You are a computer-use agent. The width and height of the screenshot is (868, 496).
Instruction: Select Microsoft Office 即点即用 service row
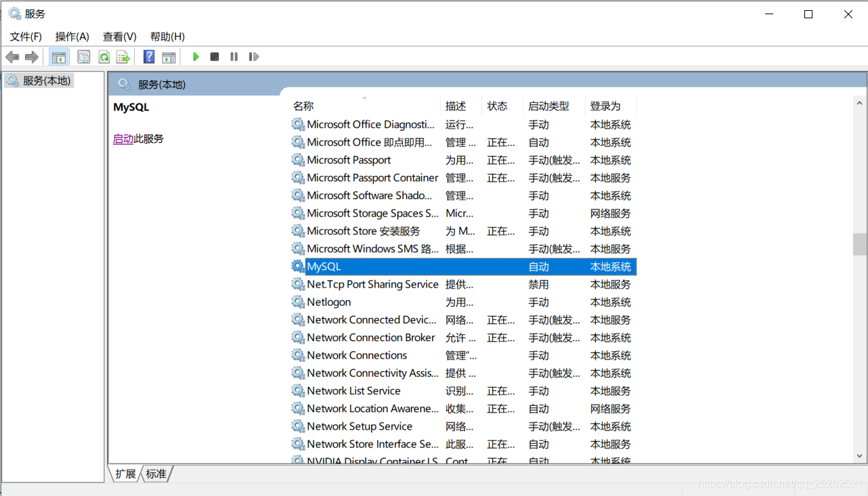click(x=464, y=142)
